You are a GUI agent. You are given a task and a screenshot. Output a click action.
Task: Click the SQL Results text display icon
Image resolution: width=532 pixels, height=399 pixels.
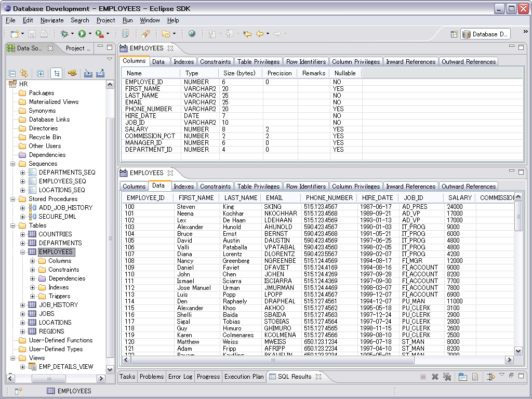(475, 377)
